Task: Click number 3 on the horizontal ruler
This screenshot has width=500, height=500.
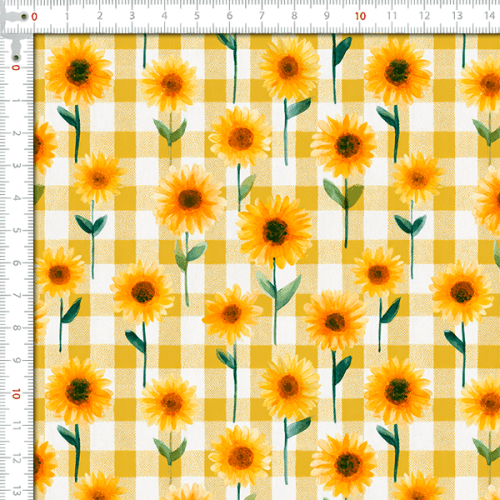Action: point(132,16)
